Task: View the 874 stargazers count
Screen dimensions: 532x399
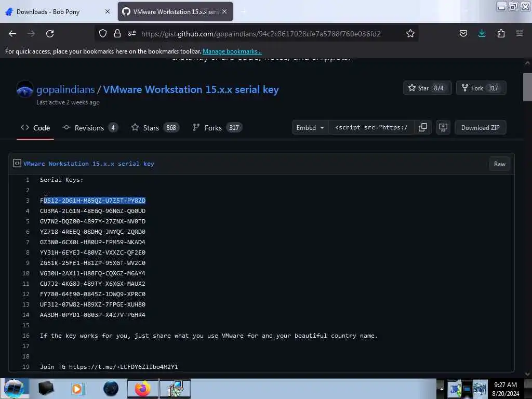Action: click(x=438, y=88)
